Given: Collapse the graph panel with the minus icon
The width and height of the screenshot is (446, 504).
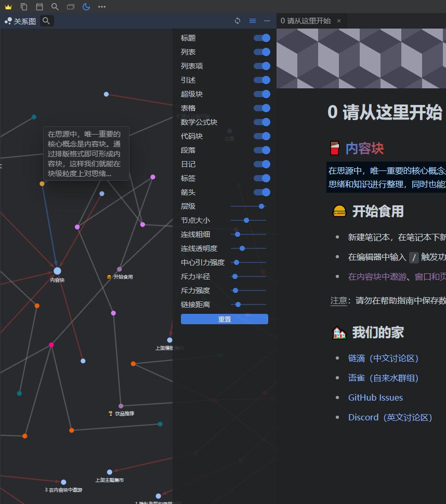Looking at the screenshot, I should [267, 21].
